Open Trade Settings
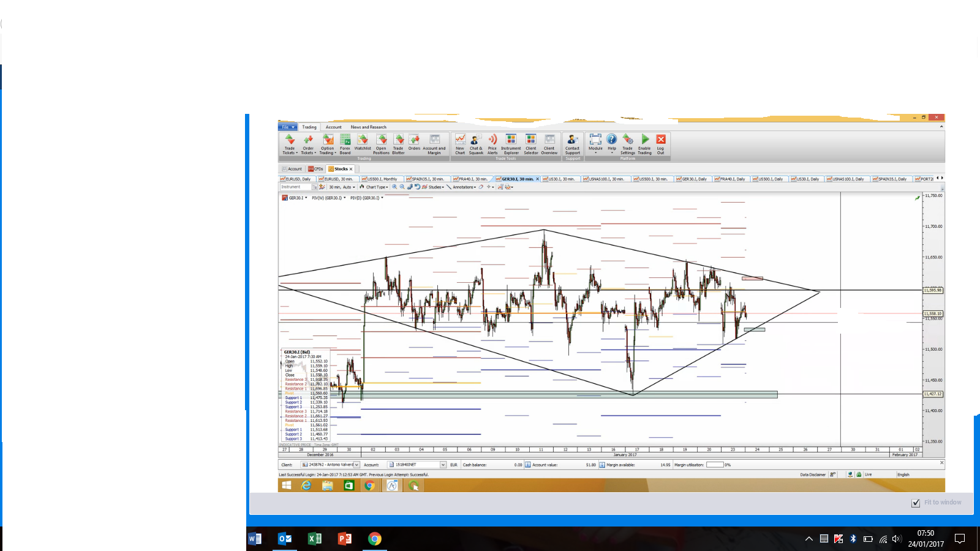This screenshot has height=551, width=980. point(628,144)
